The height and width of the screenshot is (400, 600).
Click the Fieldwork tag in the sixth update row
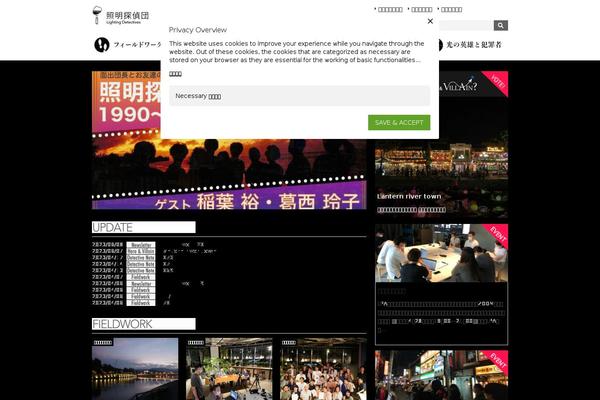141,277
